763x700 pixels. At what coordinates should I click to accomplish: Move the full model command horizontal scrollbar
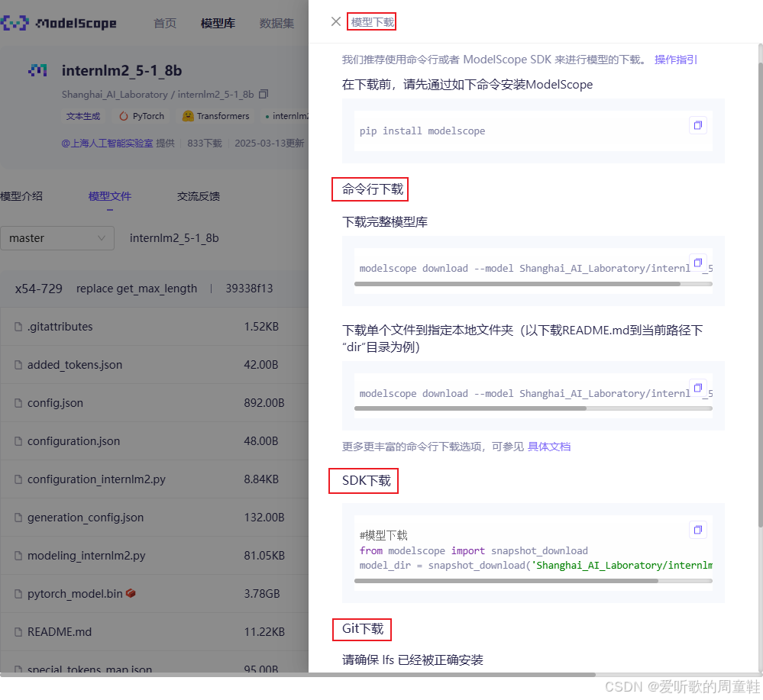point(517,284)
